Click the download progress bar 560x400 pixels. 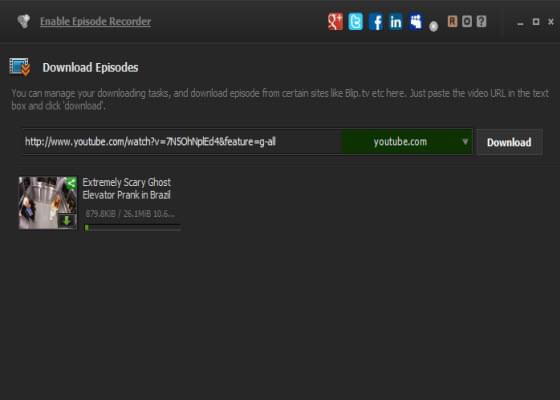pyautogui.click(x=132, y=228)
